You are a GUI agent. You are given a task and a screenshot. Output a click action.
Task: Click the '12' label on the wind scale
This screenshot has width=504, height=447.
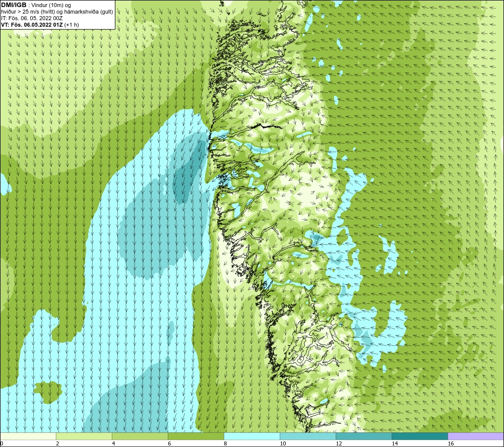(339, 444)
